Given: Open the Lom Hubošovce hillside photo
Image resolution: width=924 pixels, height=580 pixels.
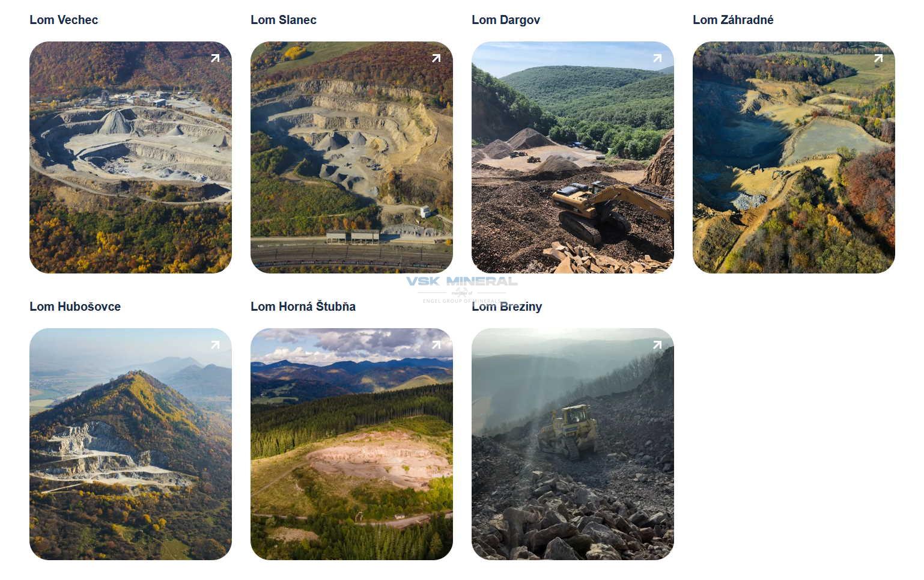Looking at the screenshot, I should (x=130, y=444).
